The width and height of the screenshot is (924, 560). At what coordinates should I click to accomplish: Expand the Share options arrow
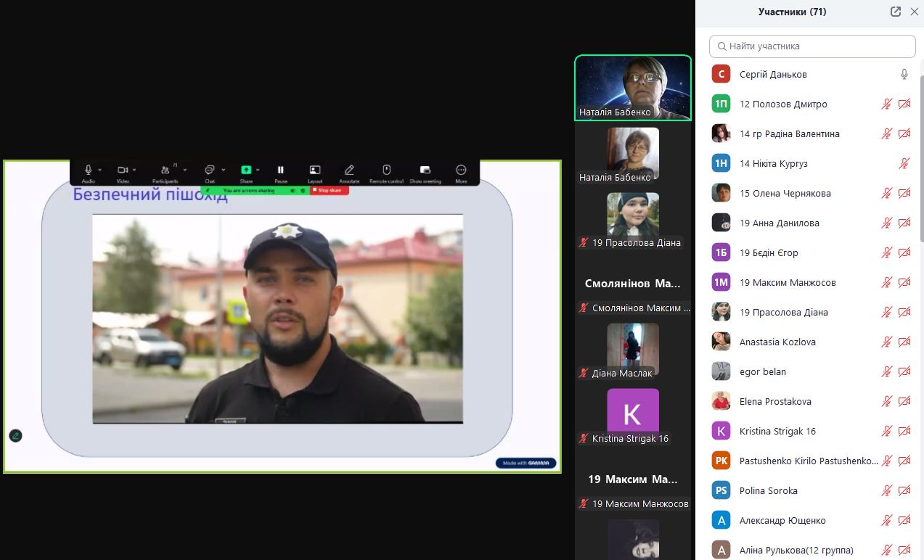pos(258,170)
